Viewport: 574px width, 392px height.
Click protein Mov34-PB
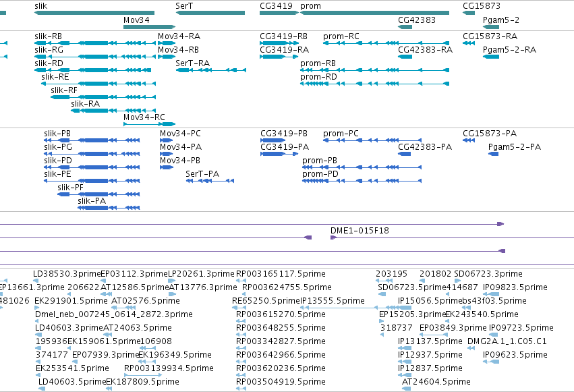(x=166, y=167)
